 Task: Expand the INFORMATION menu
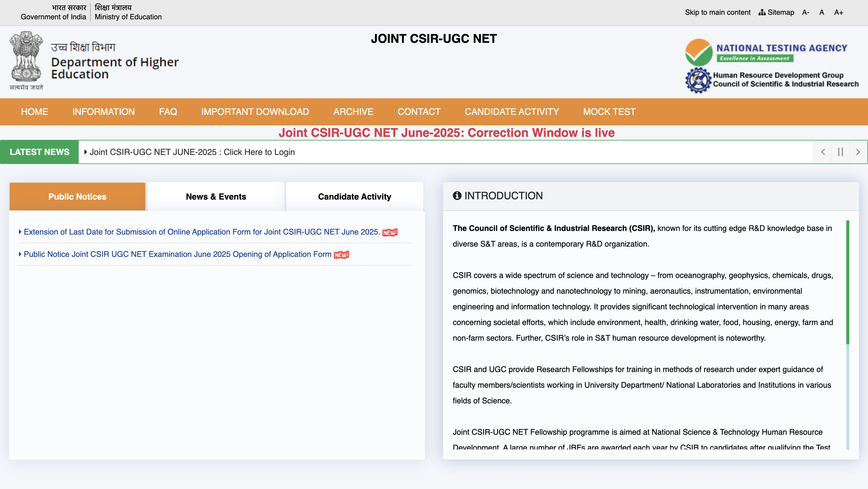[x=103, y=112]
